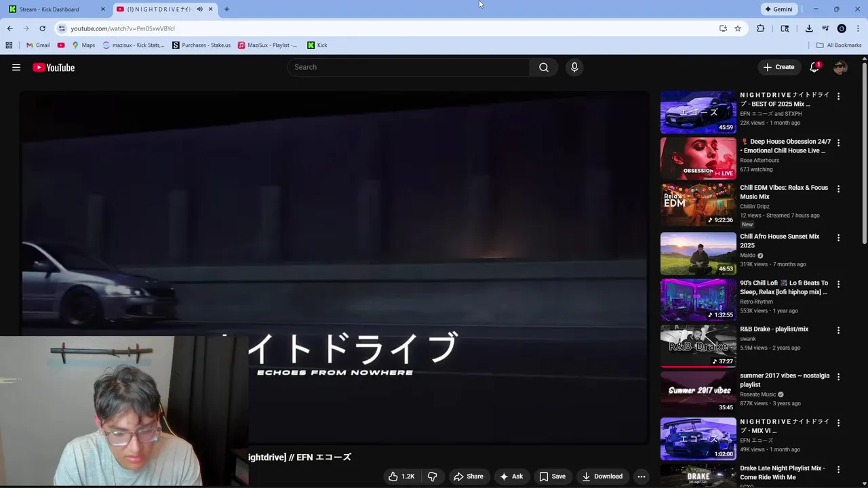Open options for Chill EDM Vibes video
Viewport: 868px width, 488px height.
[838, 189]
